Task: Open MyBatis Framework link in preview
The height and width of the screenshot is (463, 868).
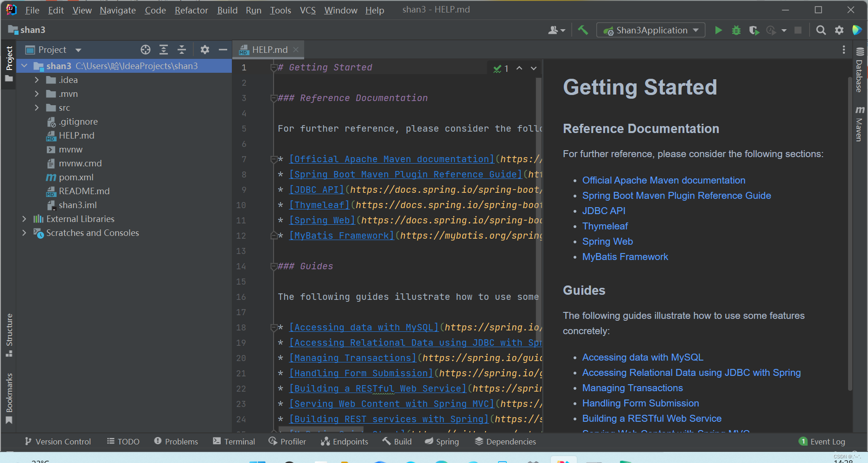Action: click(625, 257)
